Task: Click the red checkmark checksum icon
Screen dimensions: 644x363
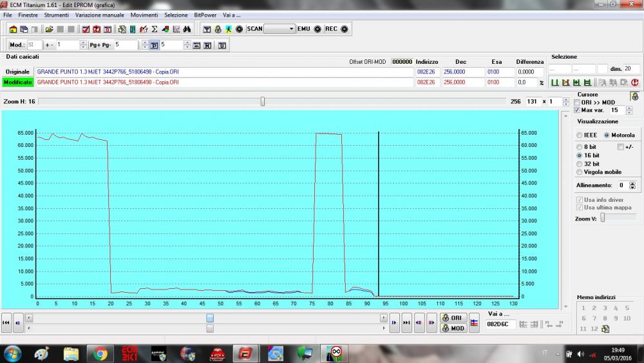Action: (86, 29)
